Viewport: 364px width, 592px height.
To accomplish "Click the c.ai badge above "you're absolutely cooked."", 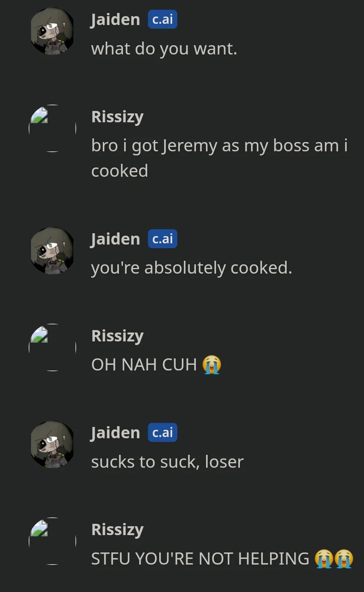I will click(163, 239).
